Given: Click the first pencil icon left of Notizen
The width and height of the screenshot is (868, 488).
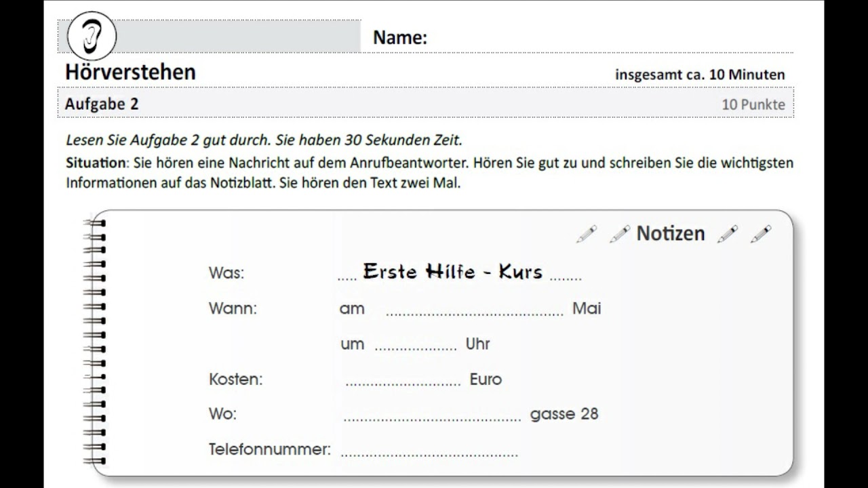Looking at the screenshot, I should tap(587, 234).
